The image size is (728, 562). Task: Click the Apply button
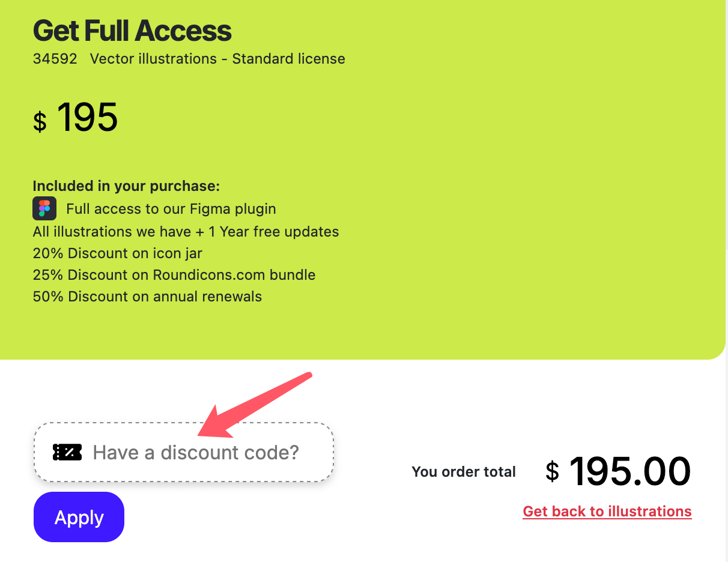click(x=79, y=517)
